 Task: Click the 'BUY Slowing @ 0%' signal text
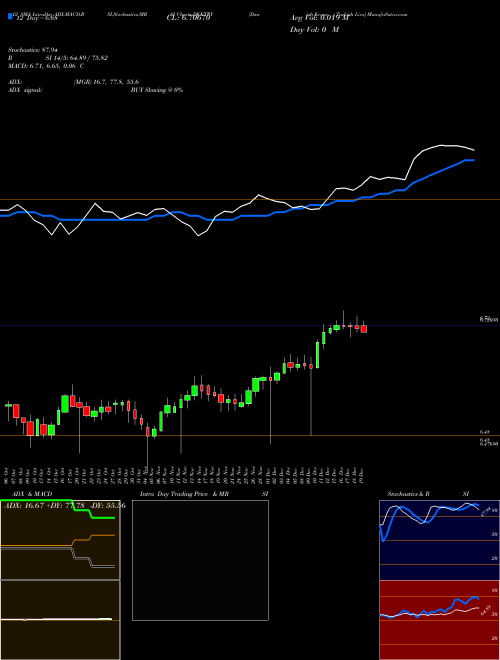pyautogui.click(x=157, y=90)
